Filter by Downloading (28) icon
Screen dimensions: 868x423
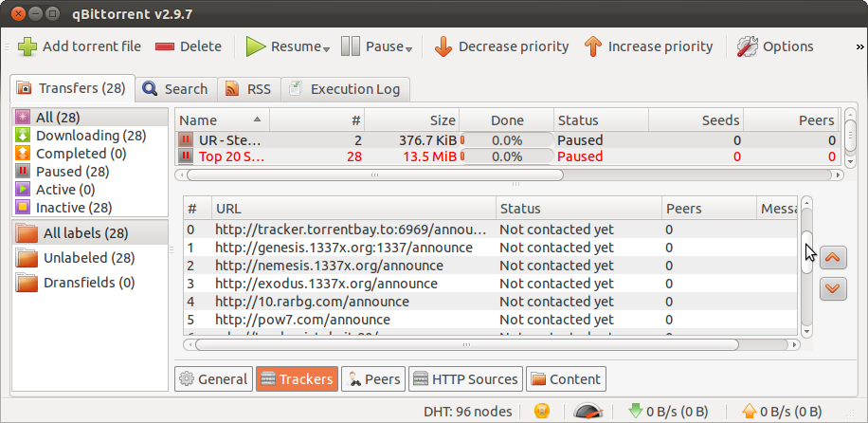(x=23, y=136)
